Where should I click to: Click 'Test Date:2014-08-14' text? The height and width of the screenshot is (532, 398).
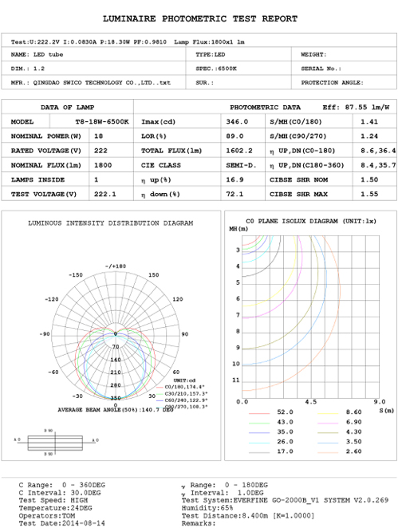pos(62,523)
